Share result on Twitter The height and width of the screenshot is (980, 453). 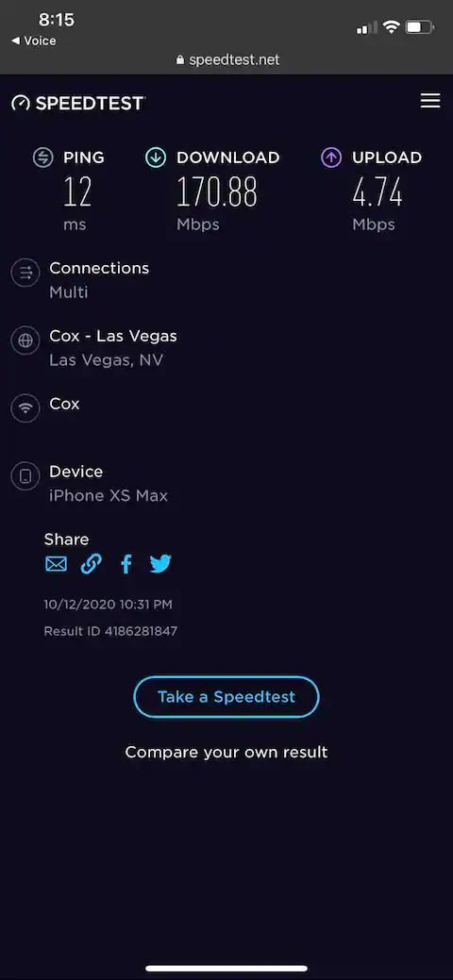pyautogui.click(x=160, y=564)
